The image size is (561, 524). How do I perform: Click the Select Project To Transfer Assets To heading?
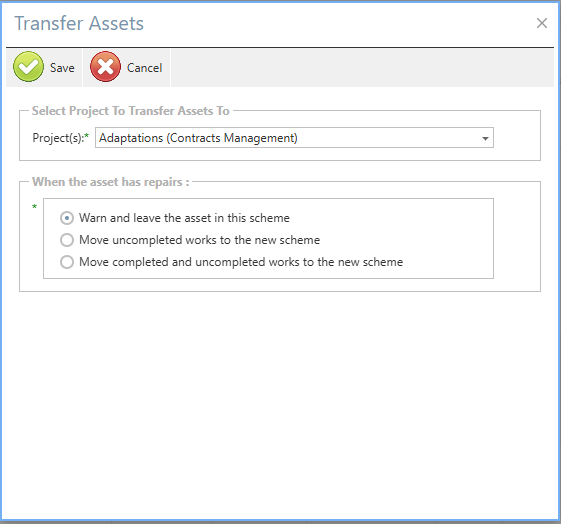(131, 111)
